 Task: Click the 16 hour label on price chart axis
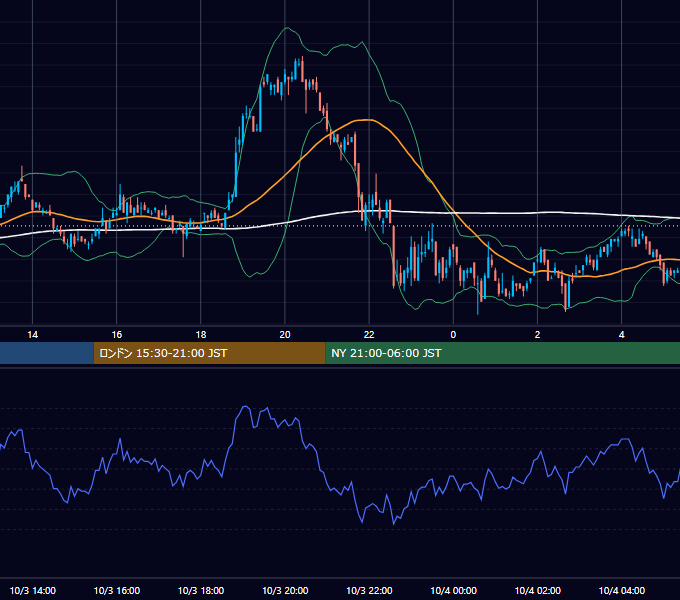[x=117, y=335]
